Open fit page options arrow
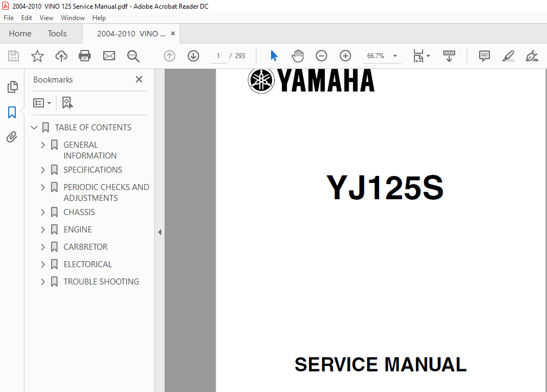Image resolution: width=547 pixels, height=392 pixels. (429, 56)
